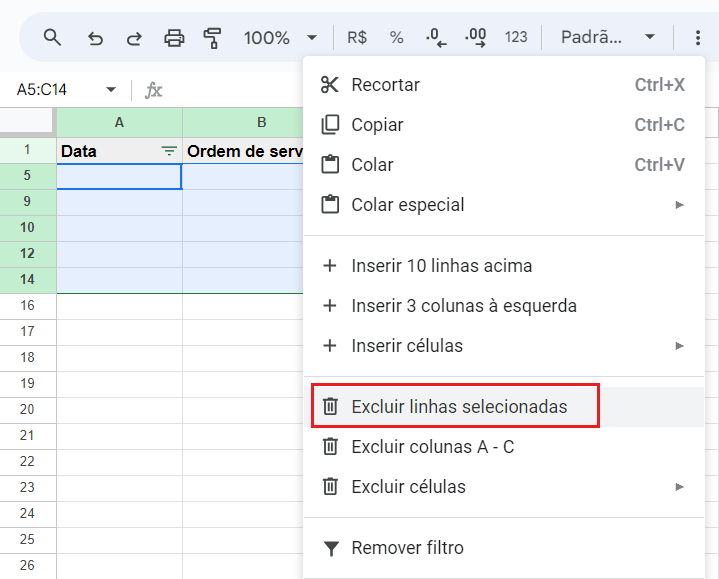Click the print icon
719x579 pixels.
pyautogui.click(x=174, y=38)
